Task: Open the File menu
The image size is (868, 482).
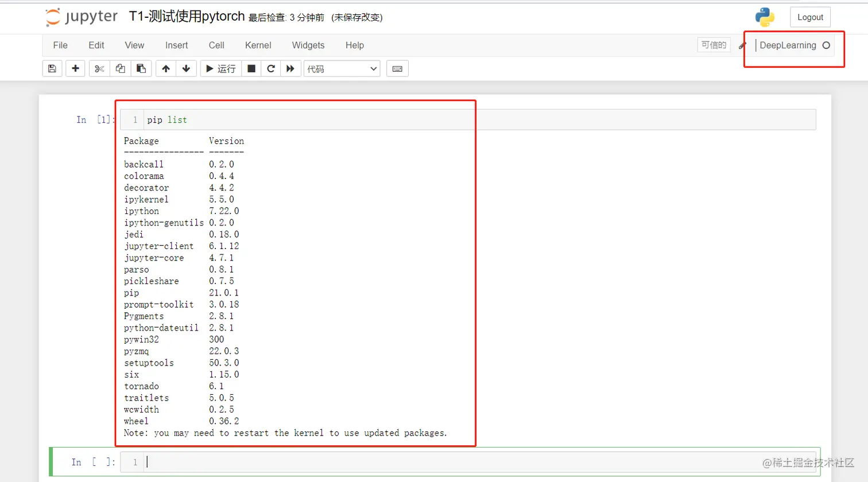Action: point(60,45)
